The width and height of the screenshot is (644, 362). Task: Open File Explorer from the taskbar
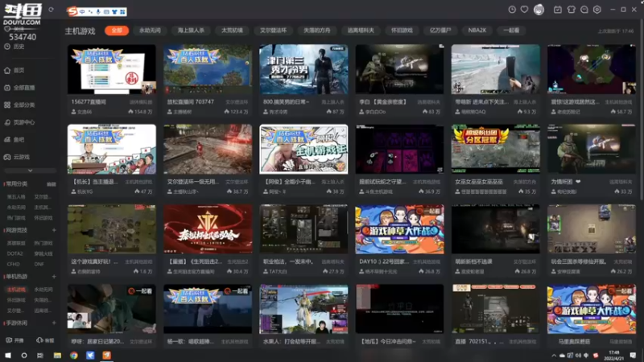[57, 356]
